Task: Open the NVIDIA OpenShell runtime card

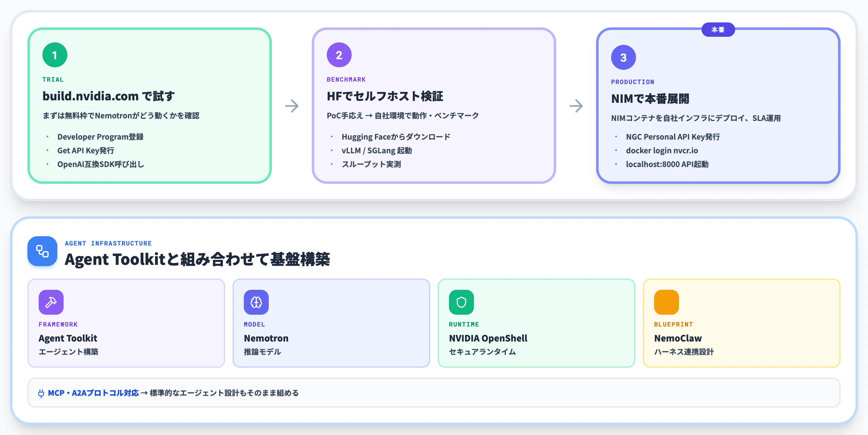Action: pyautogui.click(x=537, y=323)
